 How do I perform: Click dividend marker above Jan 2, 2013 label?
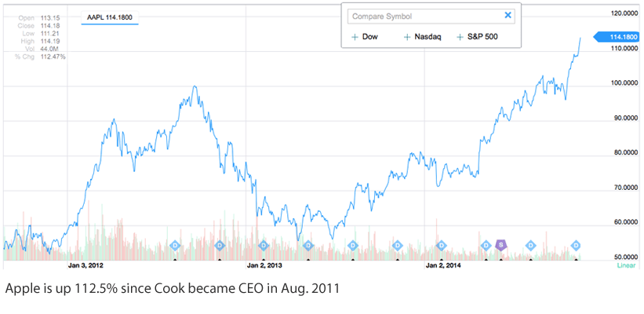(x=264, y=245)
